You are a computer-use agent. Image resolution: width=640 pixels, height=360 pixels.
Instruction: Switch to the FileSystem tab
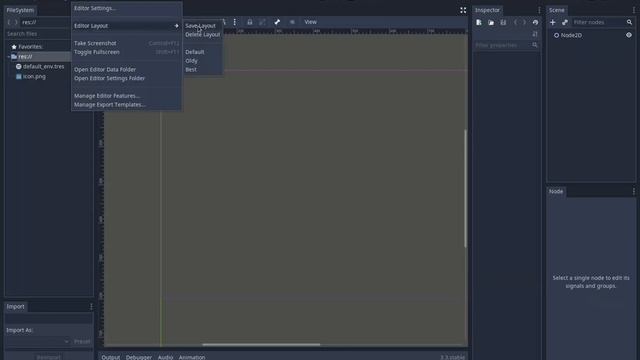point(20,10)
